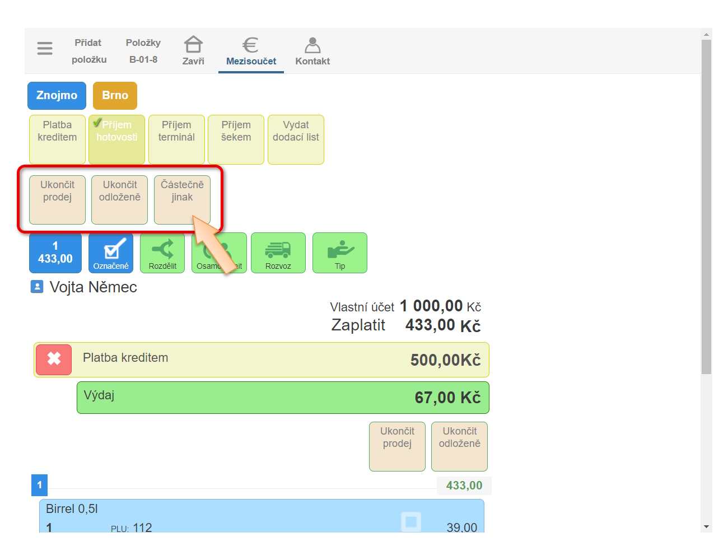Select the Znojmo location button
This screenshot has width=728, height=560.
coord(57,96)
